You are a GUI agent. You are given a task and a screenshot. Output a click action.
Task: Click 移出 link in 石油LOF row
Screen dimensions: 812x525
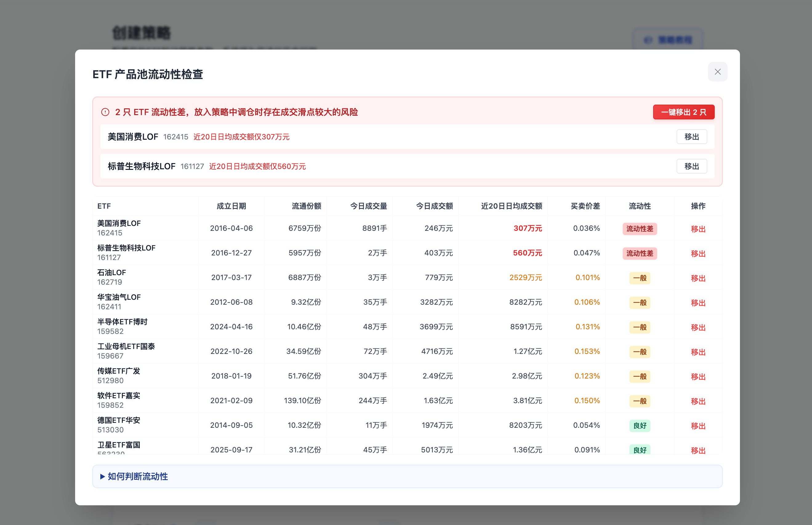[698, 278]
